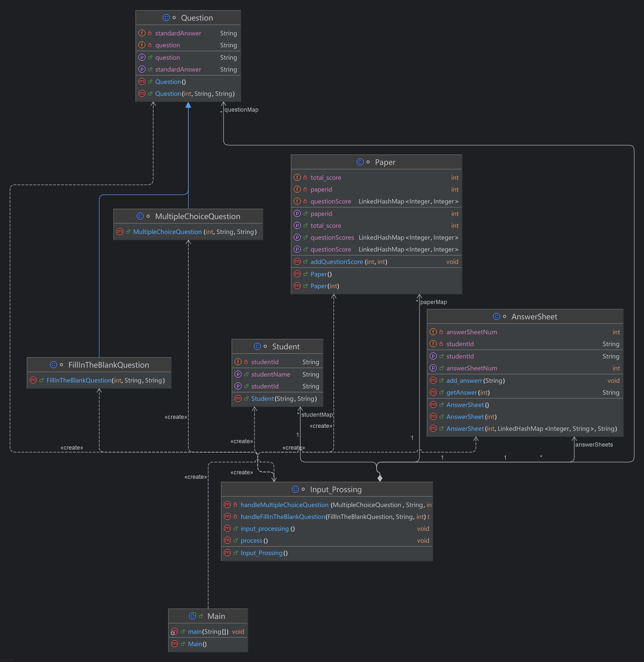
Task: Click the method icon of addQuestionScore
Action: pos(297,261)
